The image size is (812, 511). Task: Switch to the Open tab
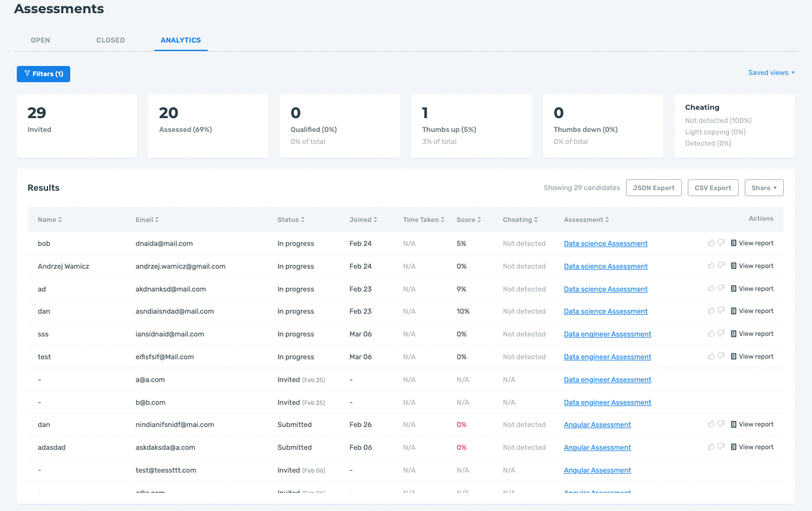[x=40, y=40]
